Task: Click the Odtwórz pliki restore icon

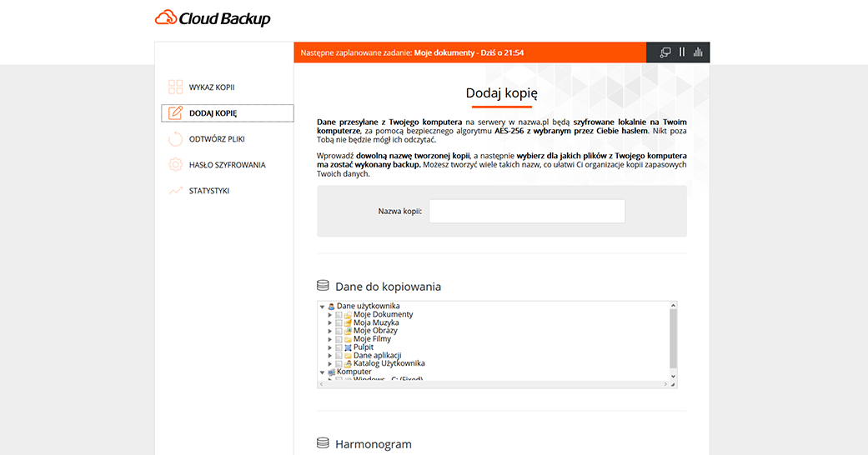Action: pos(175,139)
